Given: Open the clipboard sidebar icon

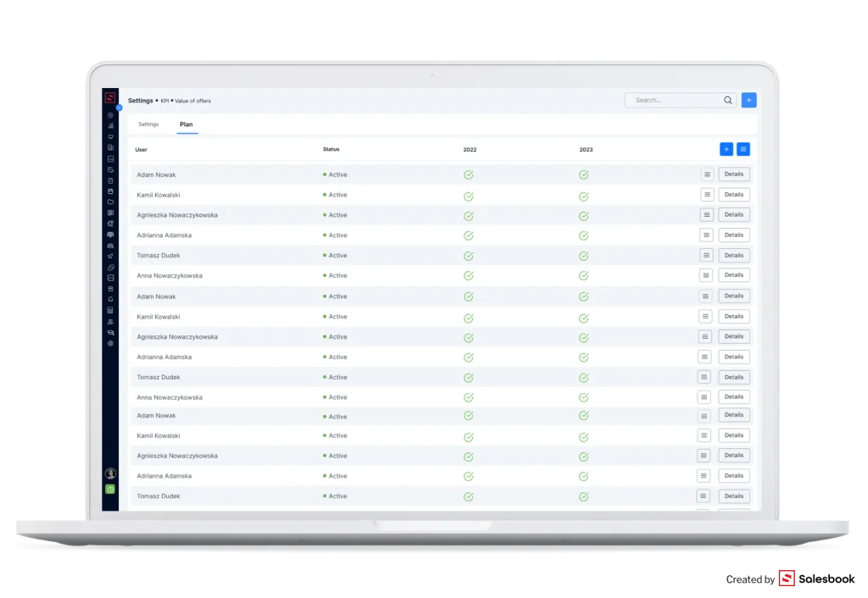Looking at the screenshot, I should (x=110, y=180).
